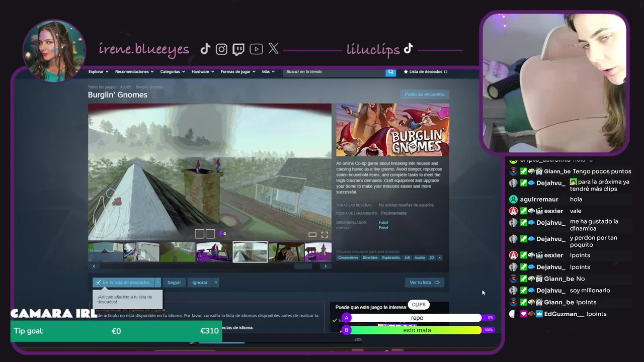The image size is (644, 362).
Task: Click the search magnifier button in the store
Action: click(390, 72)
